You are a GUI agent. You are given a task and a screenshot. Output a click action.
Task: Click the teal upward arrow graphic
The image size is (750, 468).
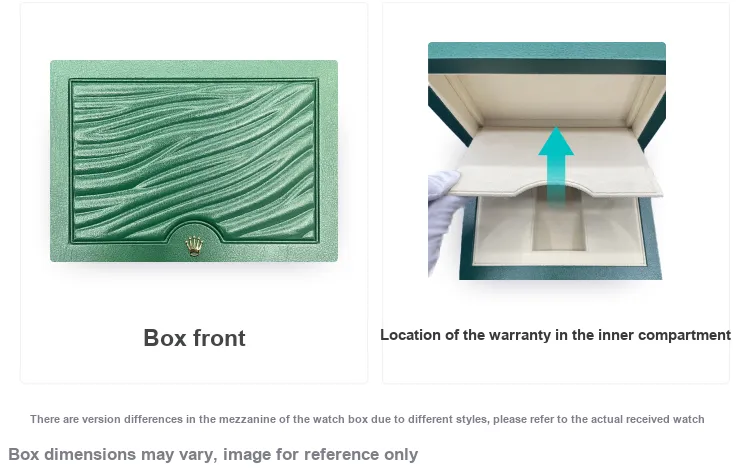coord(556,165)
